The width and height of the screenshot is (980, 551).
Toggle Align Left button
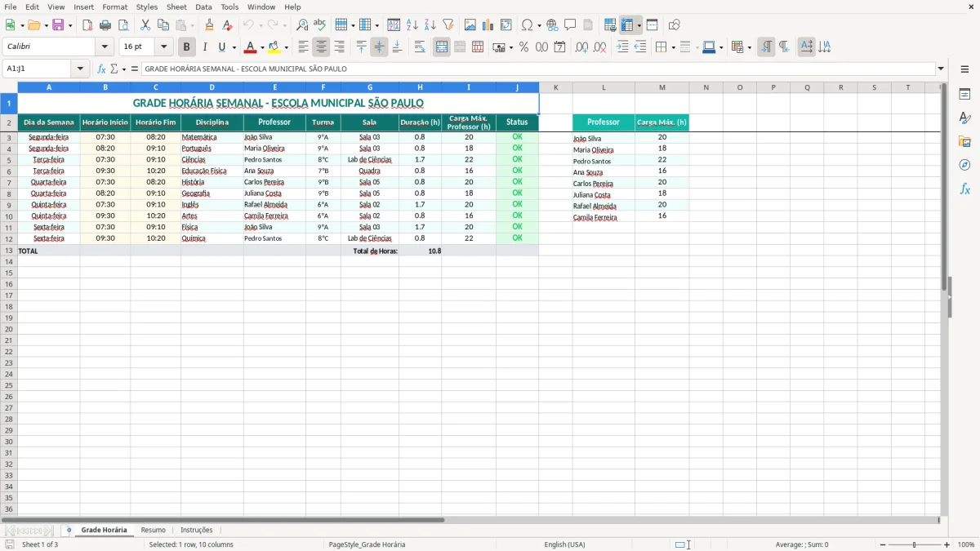click(x=304, y=47)
